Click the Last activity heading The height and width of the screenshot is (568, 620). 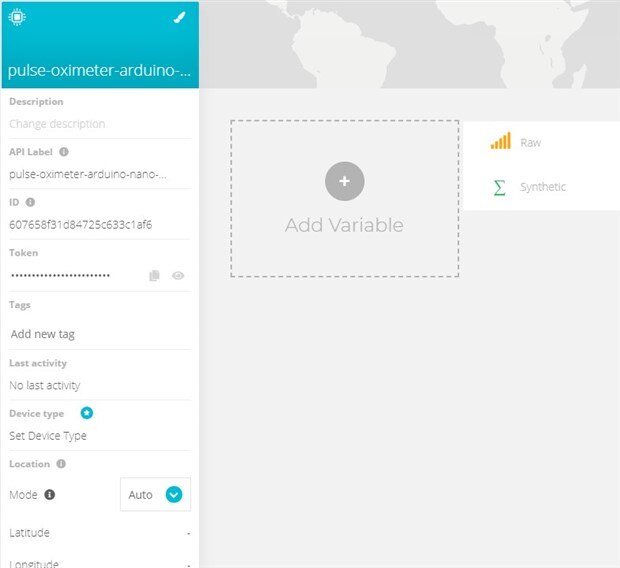click(38, 363)
